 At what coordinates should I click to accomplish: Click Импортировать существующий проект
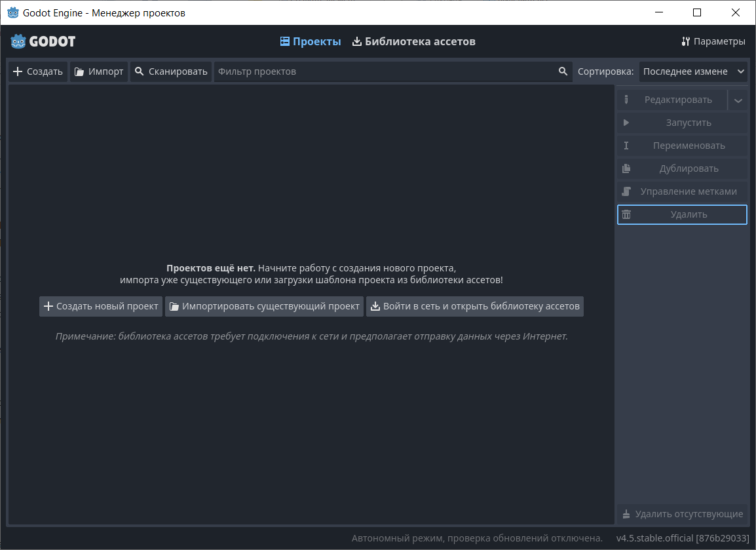coord(264,306)
